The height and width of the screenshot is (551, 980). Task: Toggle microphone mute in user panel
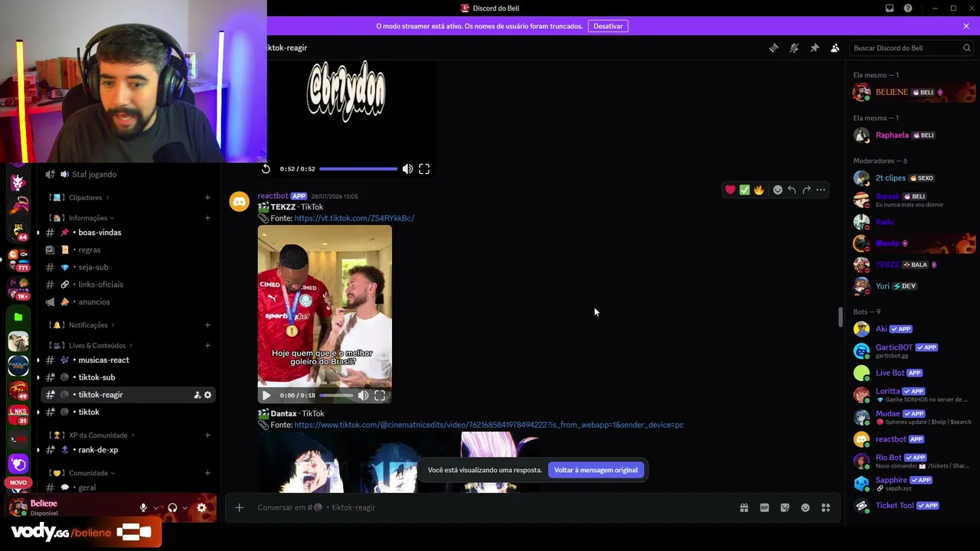pos(143,507)
